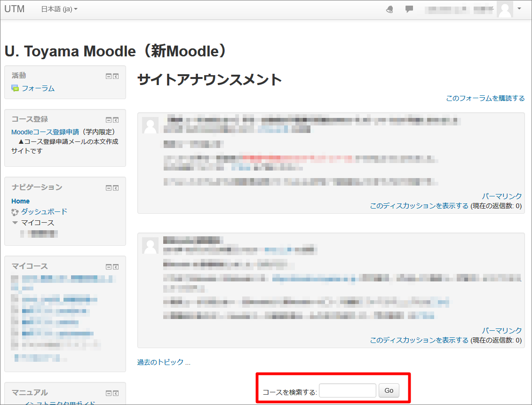Click the dashboard icon beside ダッシュボード
This screenshot has width=532, height=405.
pos(15,212)
